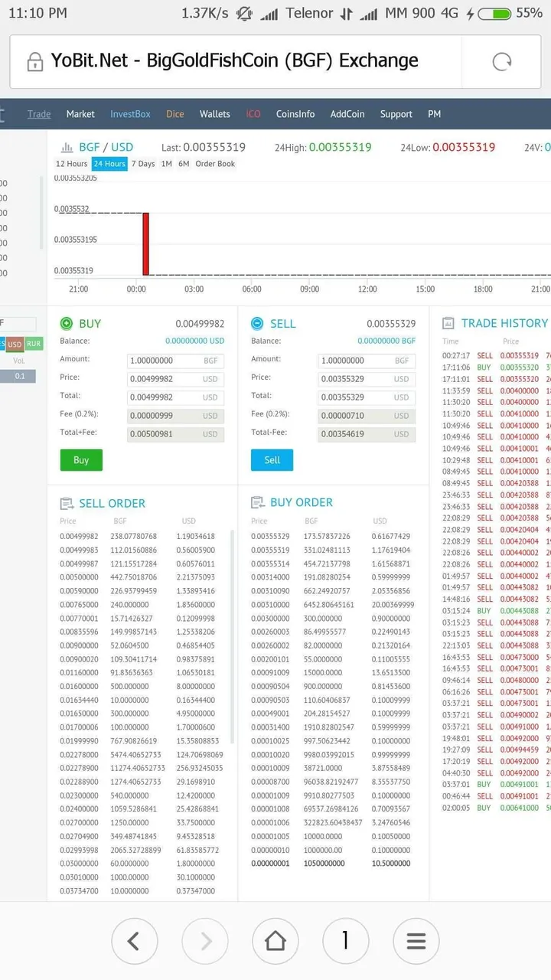Click the blue Sell button
Screen dimensions: 551x980
[x=272, y=460]
